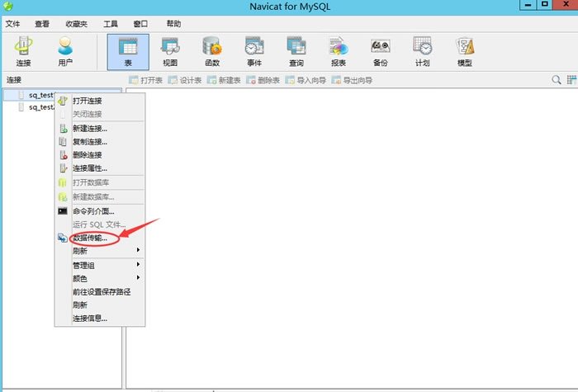578x392 pixels.
Task: Choose 复制连接... (Duplicate Connection) in context menu
Action: [100, 142]
